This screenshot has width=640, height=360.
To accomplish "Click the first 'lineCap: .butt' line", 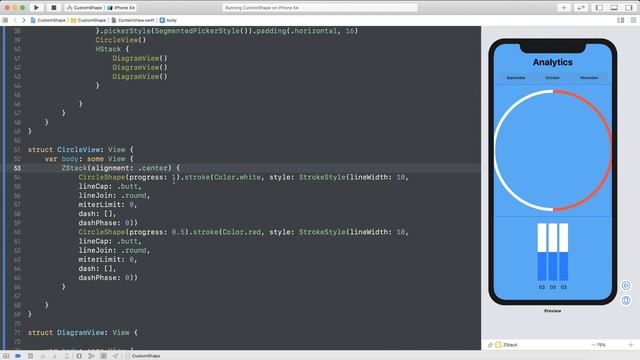I will pos(110,186).
